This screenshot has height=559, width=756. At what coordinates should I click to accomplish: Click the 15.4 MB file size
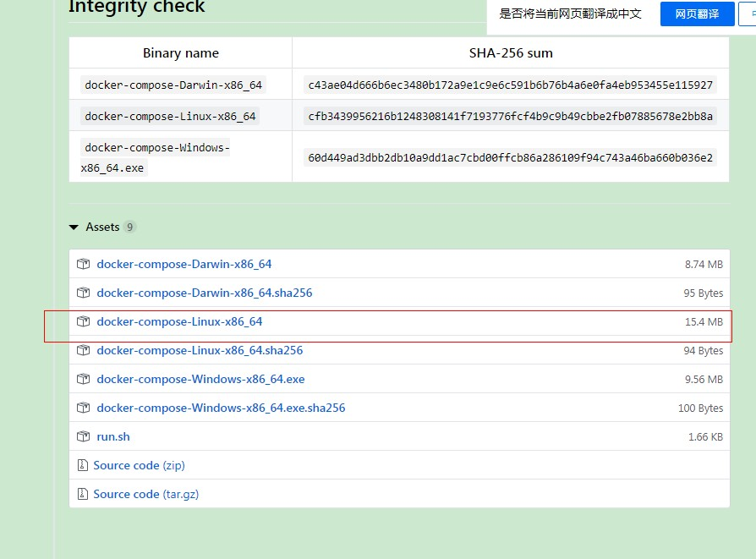(x=704, y=321)
